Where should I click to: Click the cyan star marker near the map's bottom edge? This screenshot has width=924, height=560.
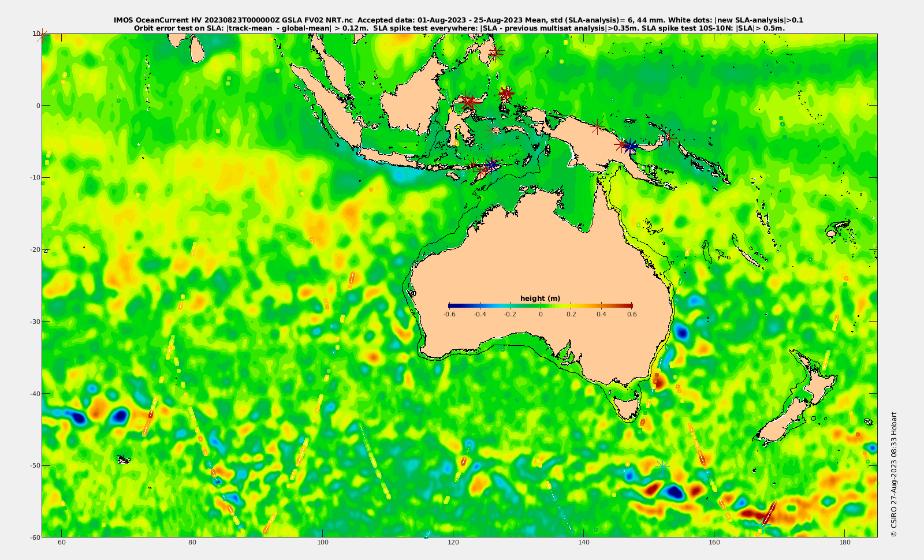[763, 527]
